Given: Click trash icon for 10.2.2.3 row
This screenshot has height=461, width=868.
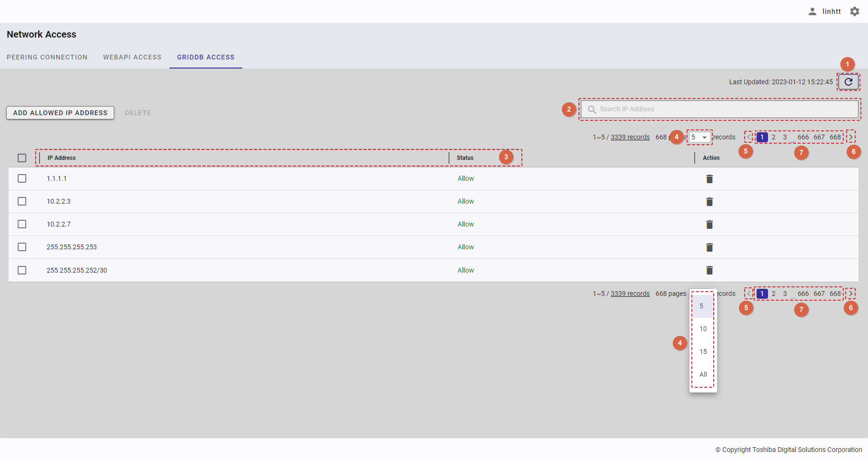Looking at the screenshot, I should (x=709, y=202).
